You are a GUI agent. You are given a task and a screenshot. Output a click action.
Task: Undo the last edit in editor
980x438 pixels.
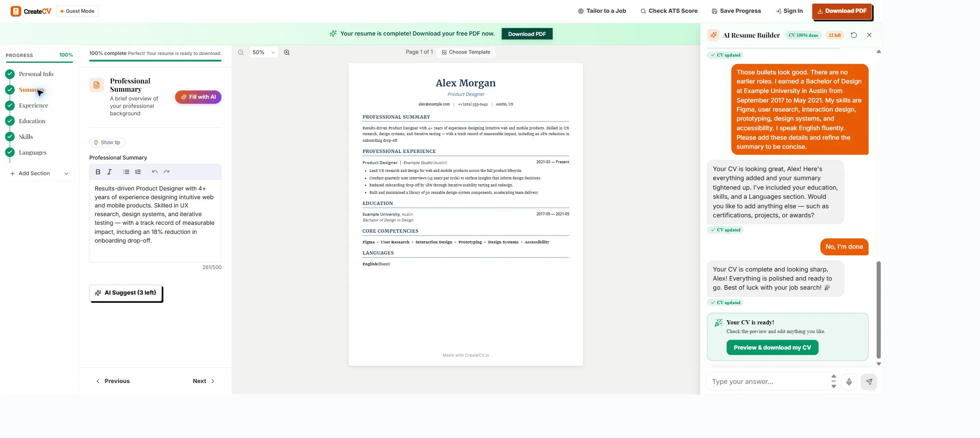[155, 172]
